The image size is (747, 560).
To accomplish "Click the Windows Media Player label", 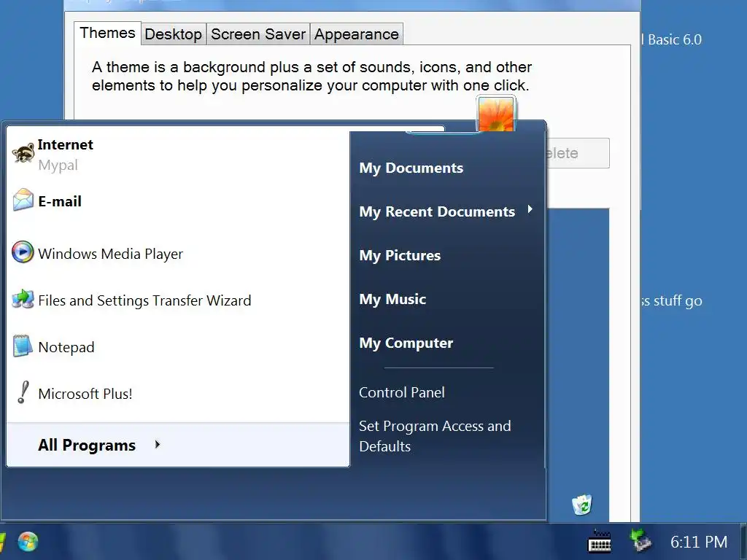I will point(111,254).
